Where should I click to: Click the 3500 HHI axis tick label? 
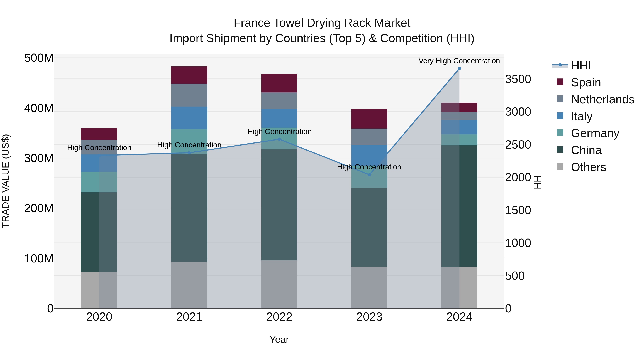[518, 79]
